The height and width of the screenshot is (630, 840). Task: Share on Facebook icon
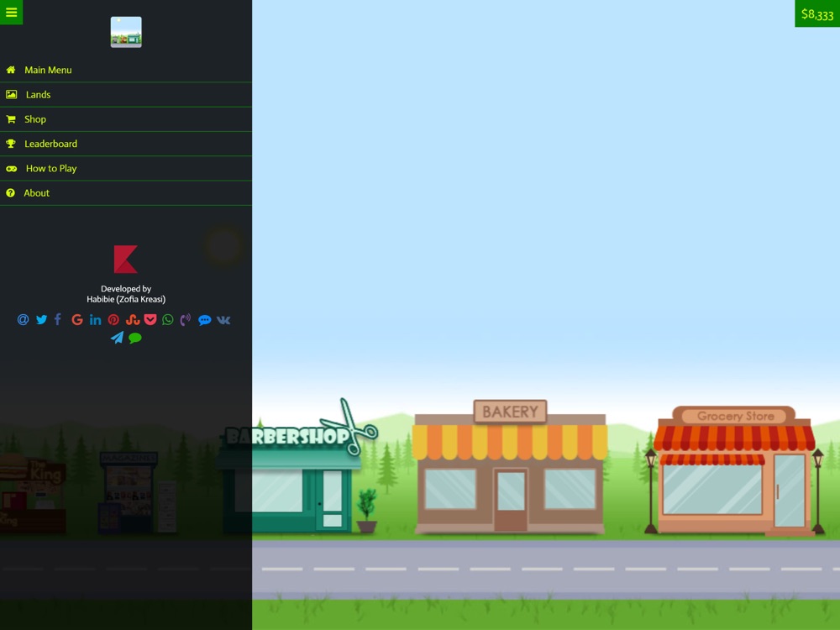click(58, 320)
